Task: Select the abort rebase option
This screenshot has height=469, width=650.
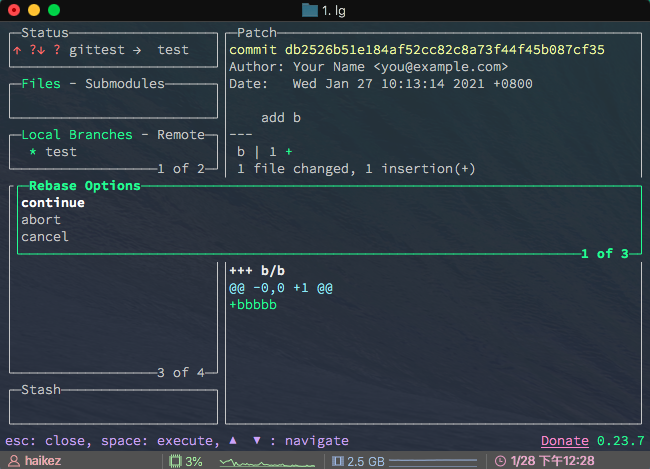Action: coord(41,220)
